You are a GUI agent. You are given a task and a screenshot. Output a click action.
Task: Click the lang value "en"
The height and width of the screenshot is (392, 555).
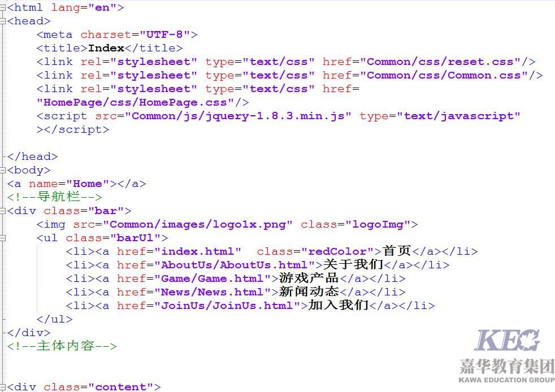(102, 7)
